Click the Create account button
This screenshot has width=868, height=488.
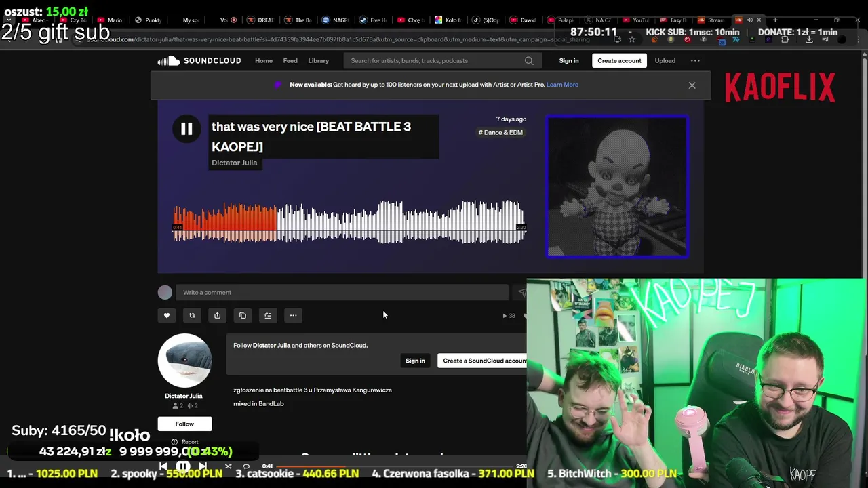click(x=619, y=60)
